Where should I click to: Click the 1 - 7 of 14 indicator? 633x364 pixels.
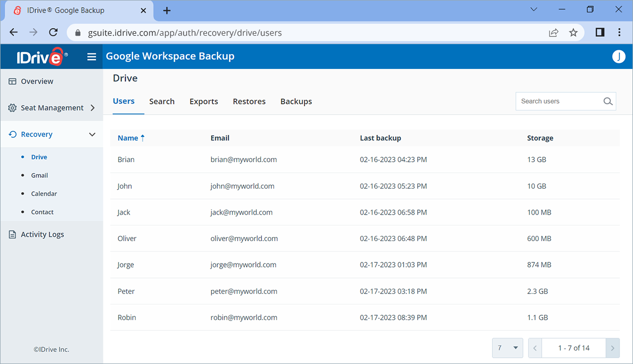(574, 348)
